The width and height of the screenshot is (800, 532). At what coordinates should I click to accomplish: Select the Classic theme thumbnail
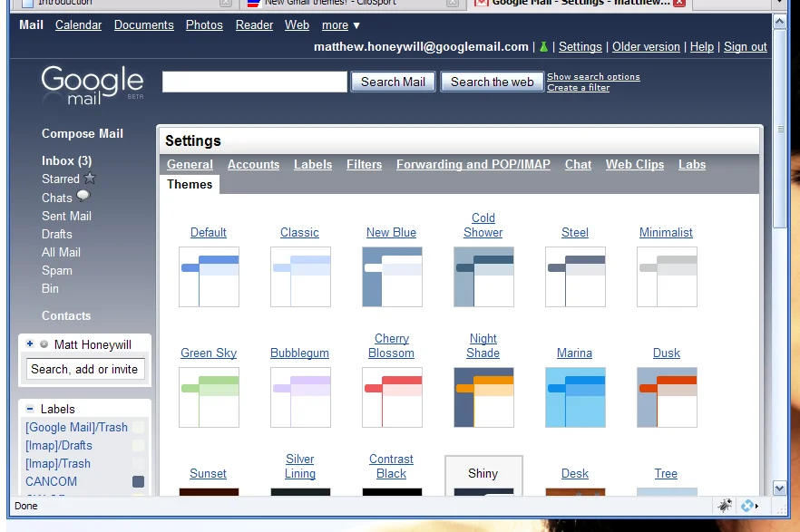click(300, 276)
